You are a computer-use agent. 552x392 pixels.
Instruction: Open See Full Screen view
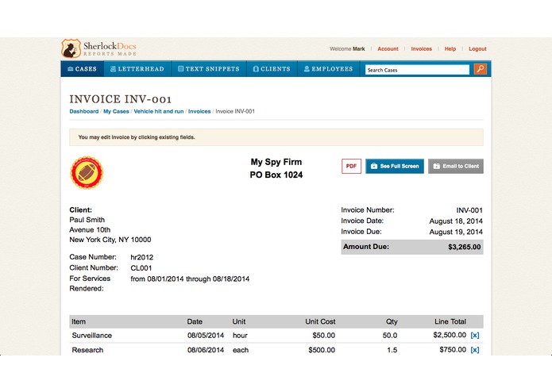coord(395,167)
